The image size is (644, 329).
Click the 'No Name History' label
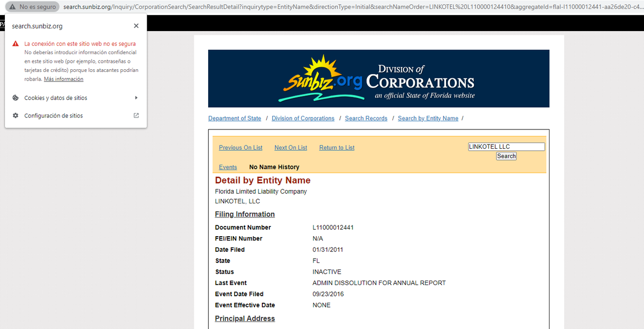(274, 167)
